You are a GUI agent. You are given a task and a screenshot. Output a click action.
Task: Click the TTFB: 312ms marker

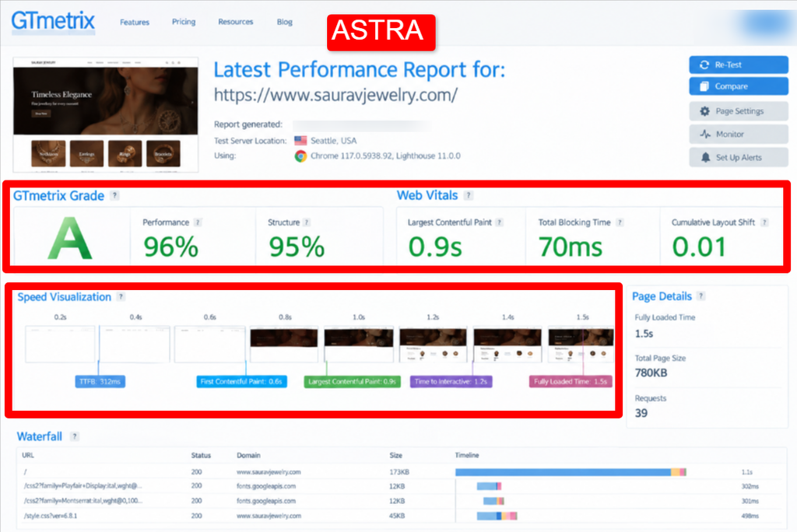click(x=100, y=382)
